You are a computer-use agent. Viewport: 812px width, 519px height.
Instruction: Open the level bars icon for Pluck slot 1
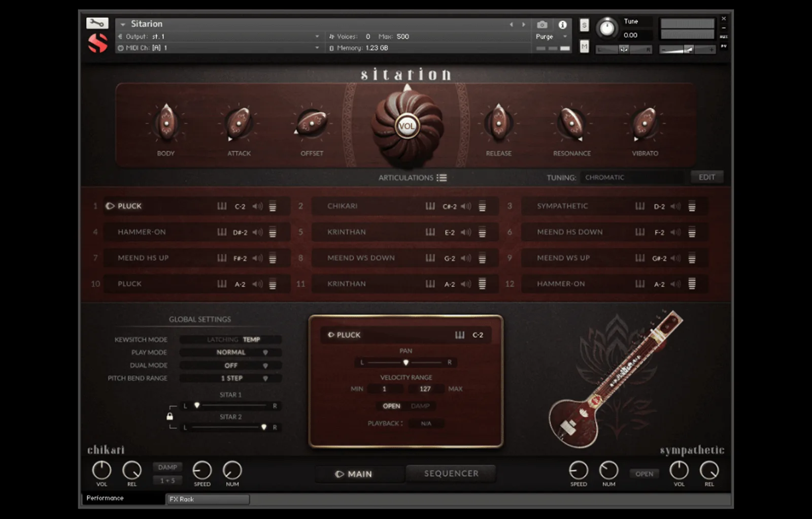273,206
